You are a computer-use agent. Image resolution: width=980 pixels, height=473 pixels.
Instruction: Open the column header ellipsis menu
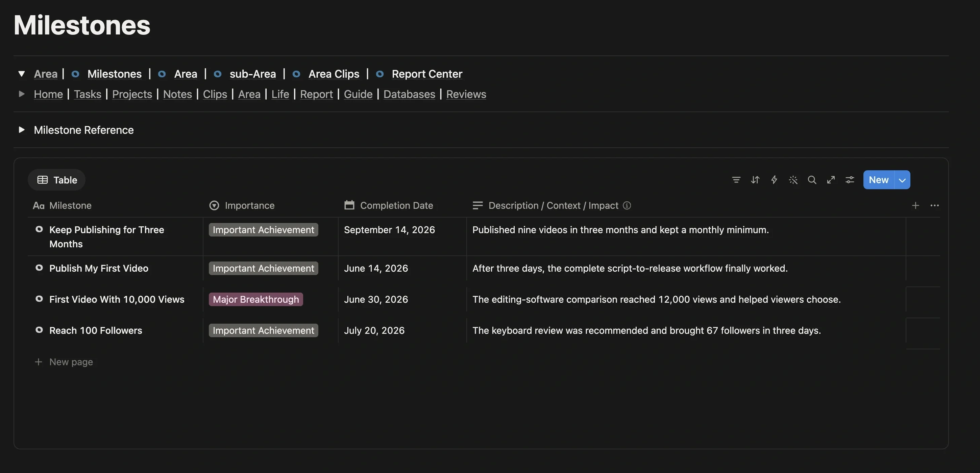[x=935, y=205]
